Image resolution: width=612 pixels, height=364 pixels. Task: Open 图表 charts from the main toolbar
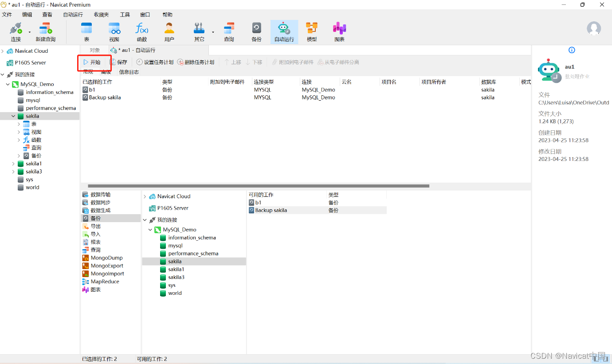pos(339,32)
